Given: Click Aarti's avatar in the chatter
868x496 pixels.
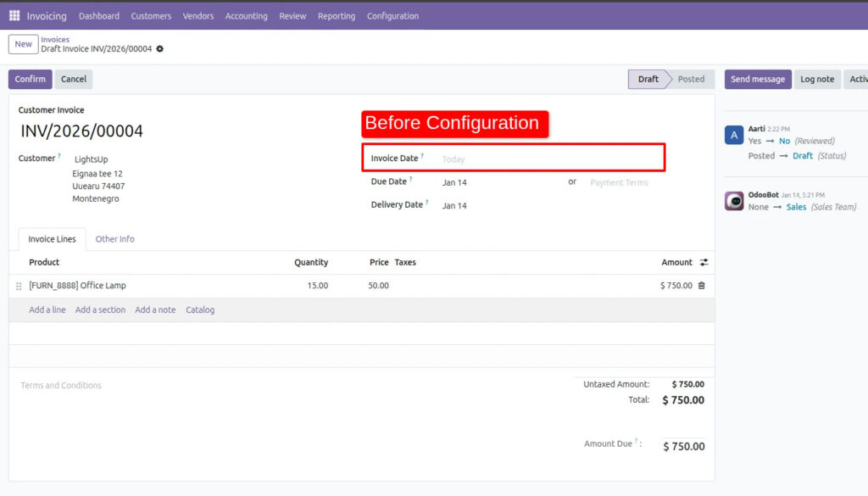Looking at the screenshot, I should (x=734, y=135).
